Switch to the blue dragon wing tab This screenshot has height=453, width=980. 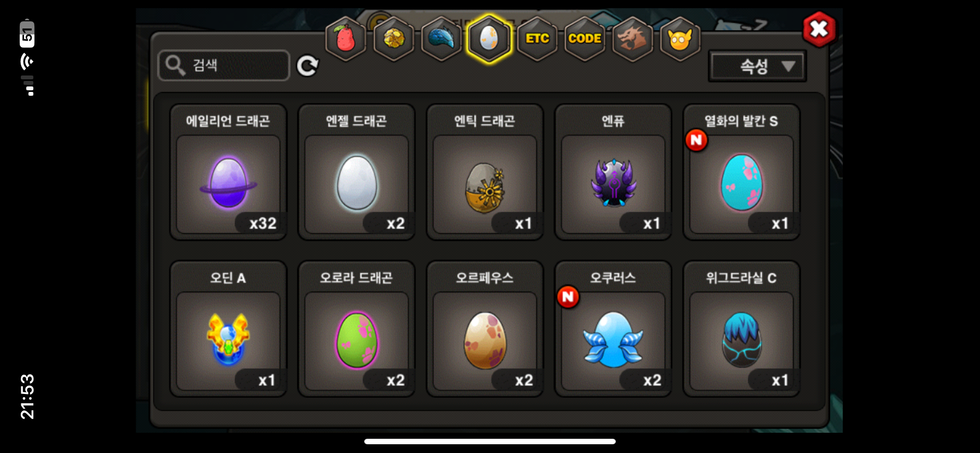click(441, 39)
